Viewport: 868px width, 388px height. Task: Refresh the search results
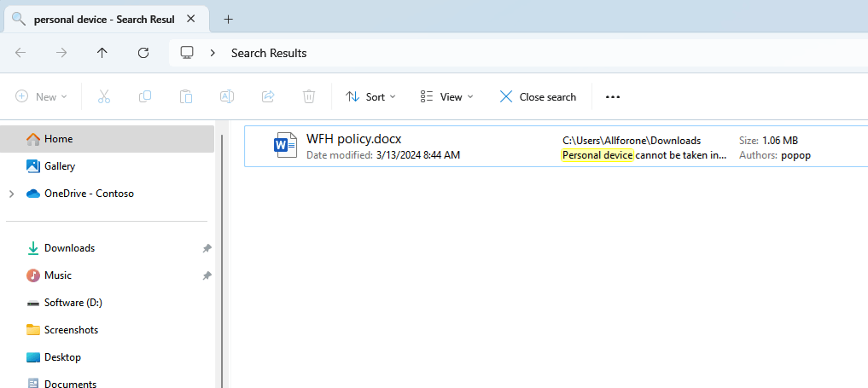[143, 53]
